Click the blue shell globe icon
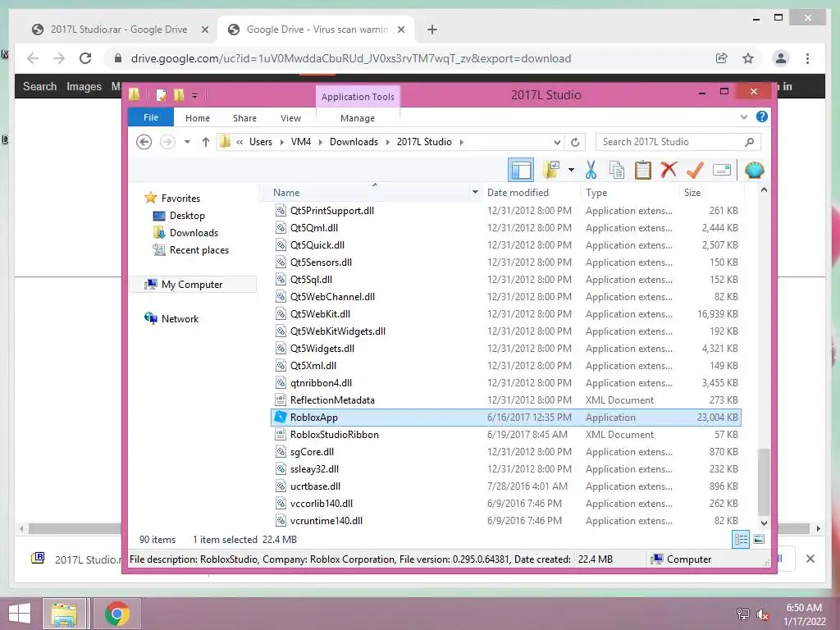This screenshot has width=840, height=630. pyautogui.click(x=755, y=171)
